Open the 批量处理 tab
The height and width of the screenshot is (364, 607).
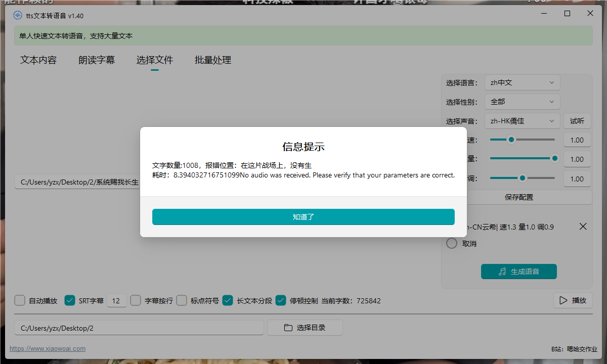click(x=213, y=60)
